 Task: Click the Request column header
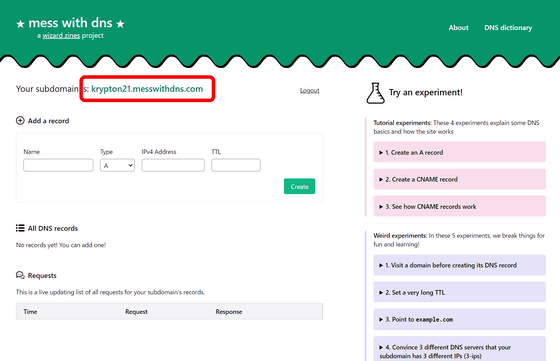[x=136, y=312]
